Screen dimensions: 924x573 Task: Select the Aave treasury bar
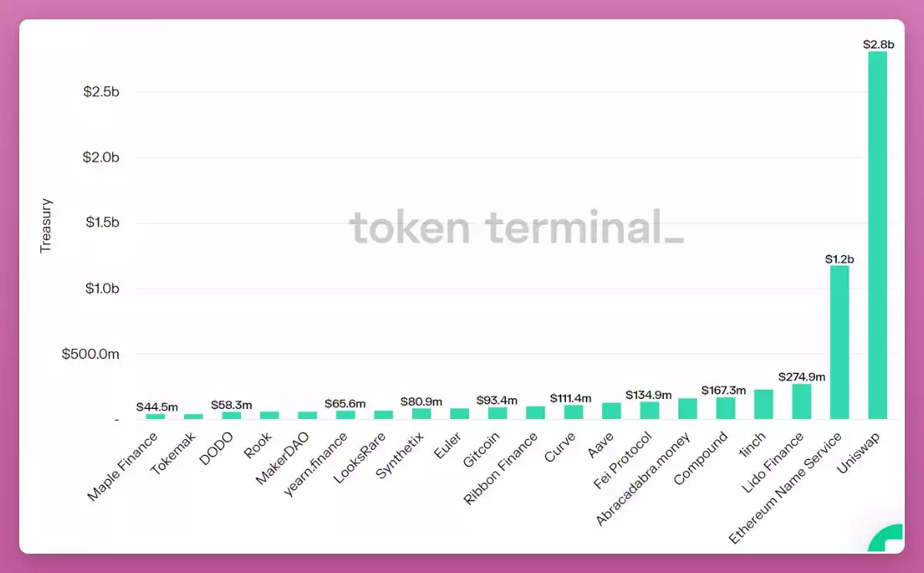(611, 411)
